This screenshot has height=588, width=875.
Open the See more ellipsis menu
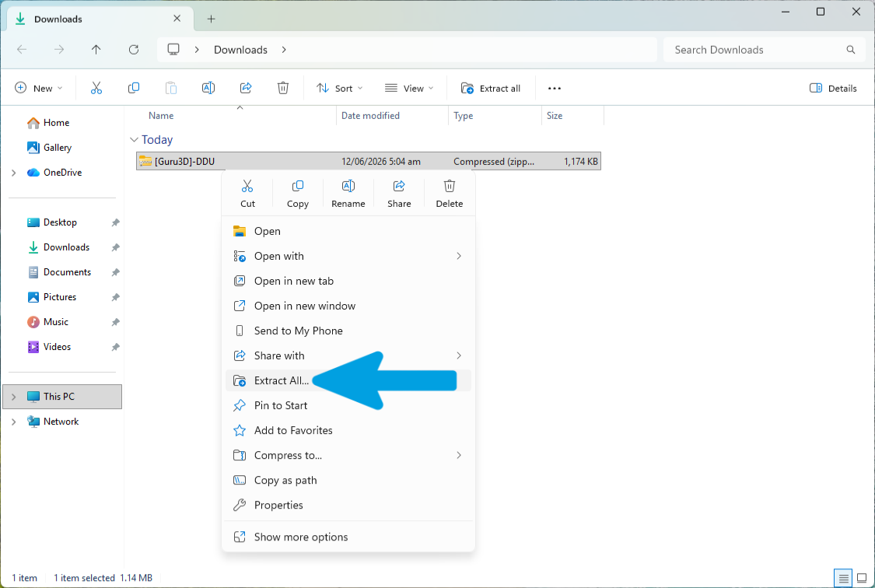(x=554, y=88)
